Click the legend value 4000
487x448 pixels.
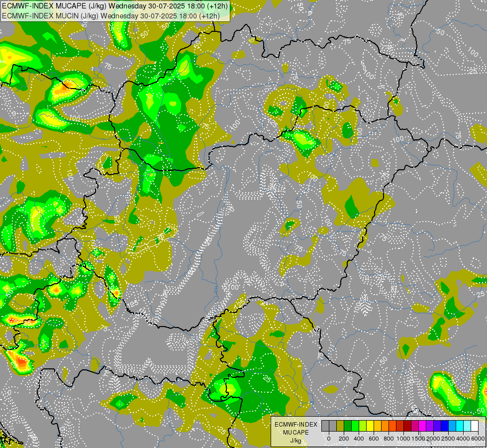point(463,439)
